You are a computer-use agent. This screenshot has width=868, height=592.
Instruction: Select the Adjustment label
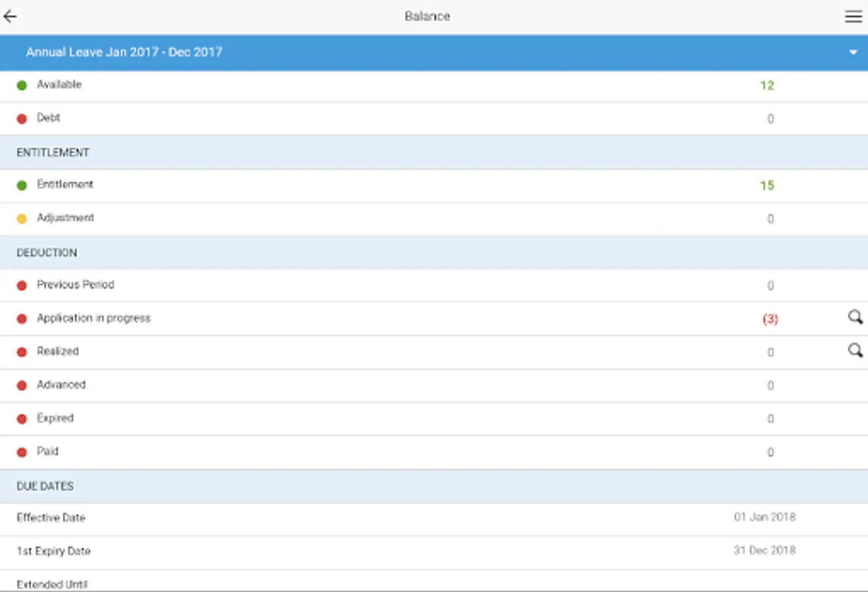[x=65, y=218]
